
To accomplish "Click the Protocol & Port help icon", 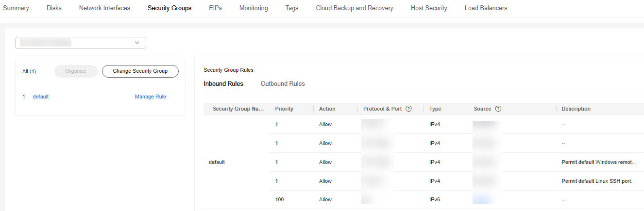I will pos(408,109).
